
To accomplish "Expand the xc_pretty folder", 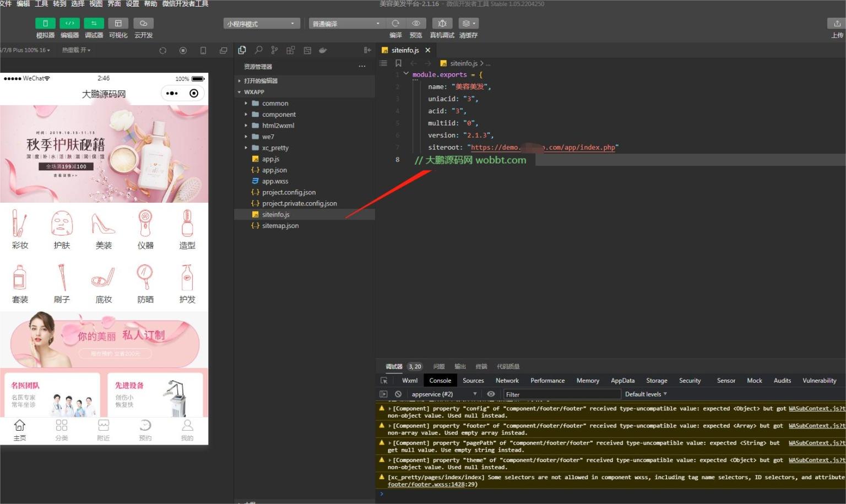I will 275,148.
